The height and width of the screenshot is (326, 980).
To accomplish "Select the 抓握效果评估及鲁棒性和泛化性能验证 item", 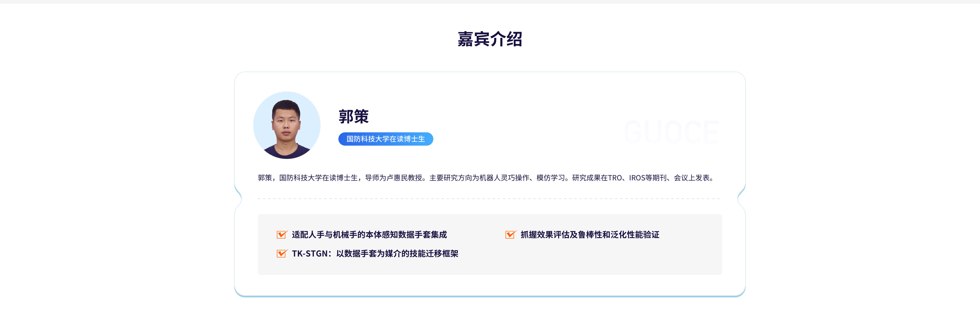I will click(590, 235).
